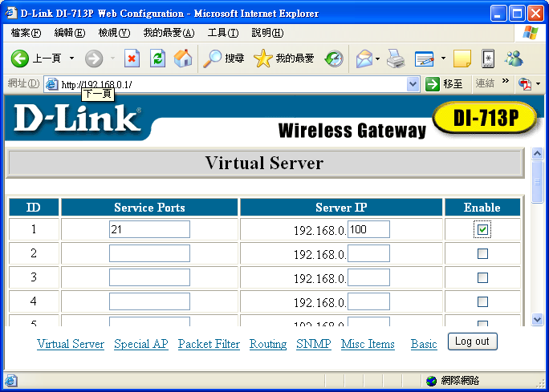This screenshot has width=549, height=392.
Task: Click the scrollbar up arrow
Action: click(x=537, y=153)
